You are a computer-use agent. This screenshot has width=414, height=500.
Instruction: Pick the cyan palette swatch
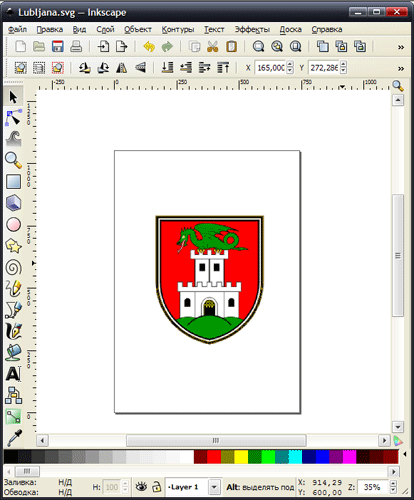click(295, 457)
